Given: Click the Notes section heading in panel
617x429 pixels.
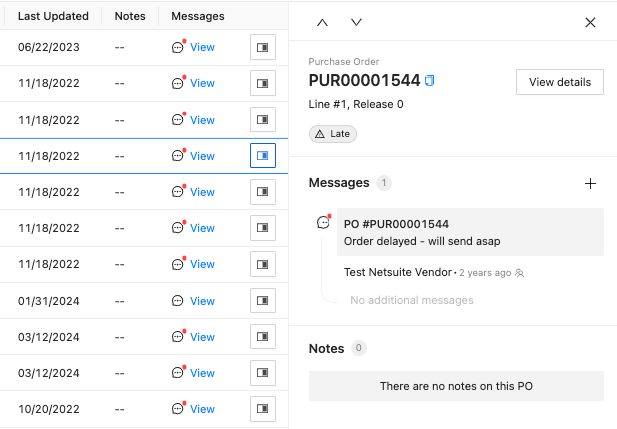Looking at the screenshot, I should pyautogui.click(x=326, y=348).
